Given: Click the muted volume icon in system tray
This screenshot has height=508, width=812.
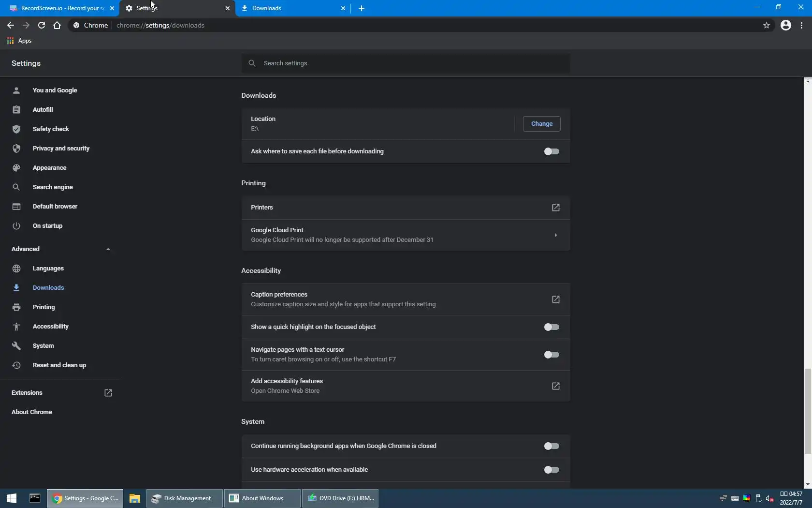Looking at the screenshot, I should tap(770, 498).
